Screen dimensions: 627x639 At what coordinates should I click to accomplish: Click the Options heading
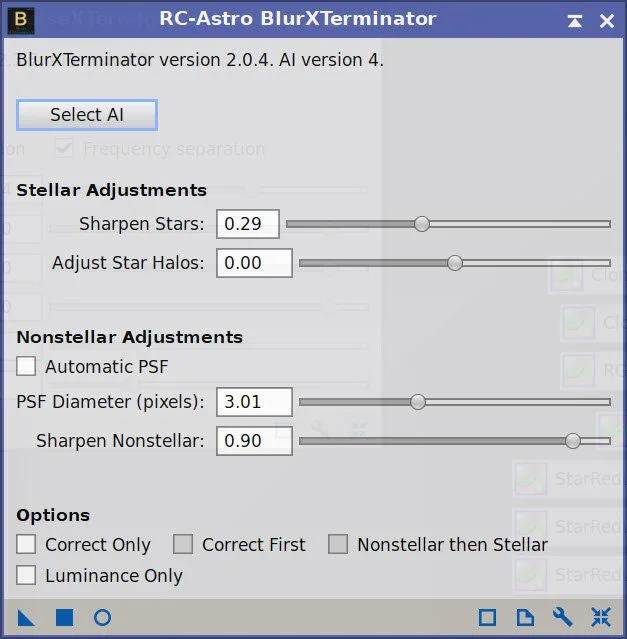pyautogui.click(x=53, y=516)
